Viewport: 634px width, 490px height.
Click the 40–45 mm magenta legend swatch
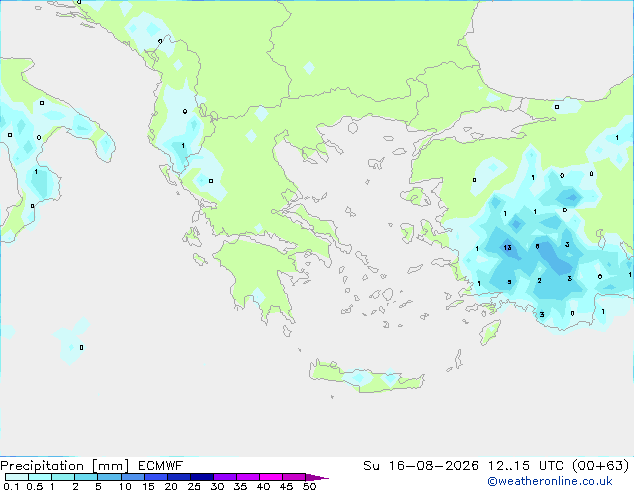pos(271,477)
